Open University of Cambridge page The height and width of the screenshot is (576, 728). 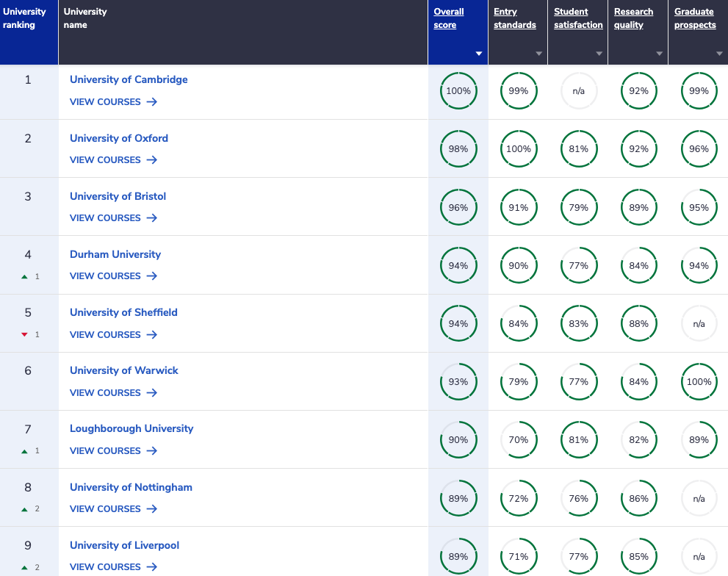coord(129,79)
